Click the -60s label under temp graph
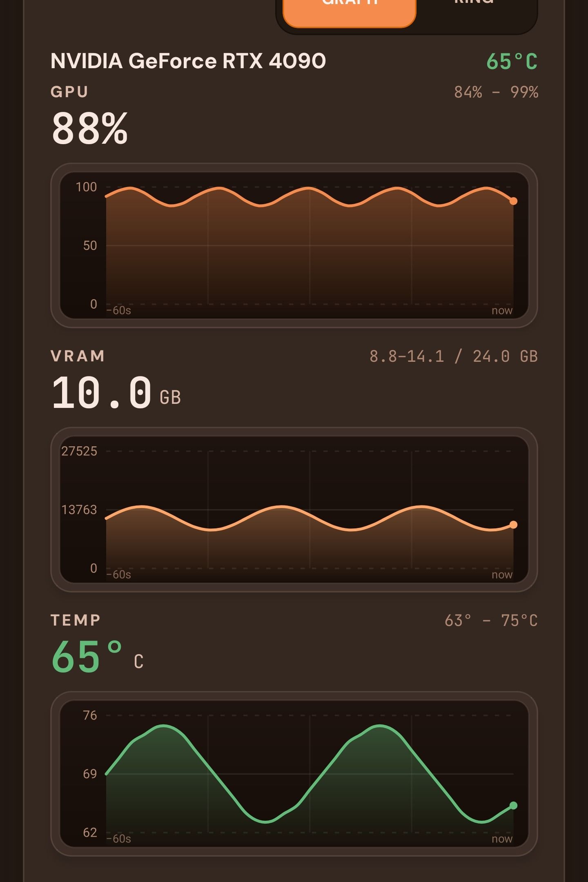 [x=119, y=839]
